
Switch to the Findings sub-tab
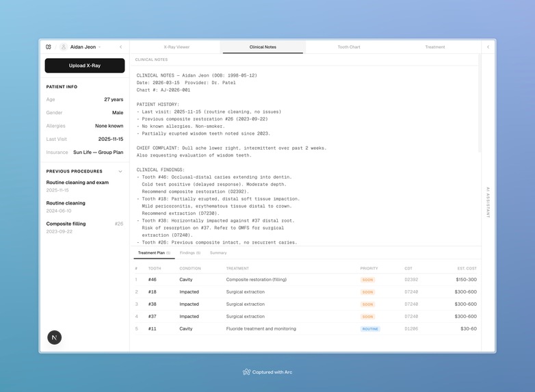click(190, 253)
